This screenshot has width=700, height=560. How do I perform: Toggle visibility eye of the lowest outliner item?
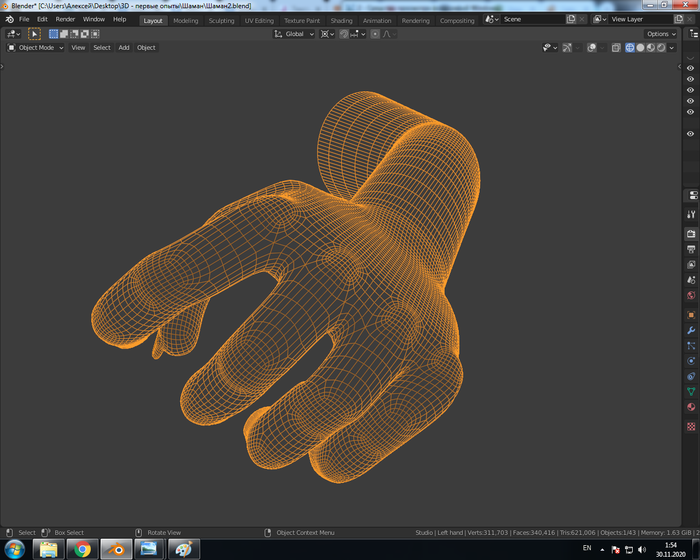690,133
